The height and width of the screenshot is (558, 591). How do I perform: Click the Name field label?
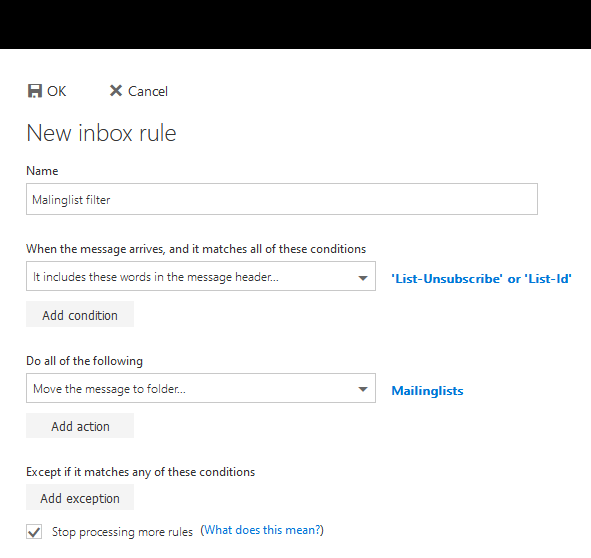42,171
